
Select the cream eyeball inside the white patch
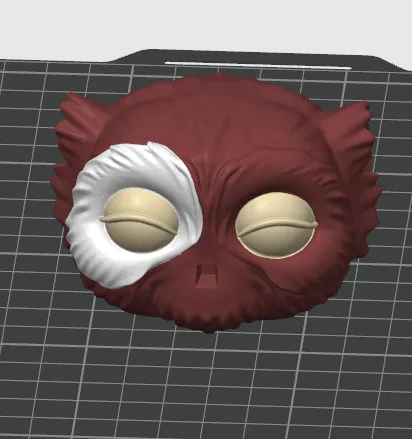point(140,219)
